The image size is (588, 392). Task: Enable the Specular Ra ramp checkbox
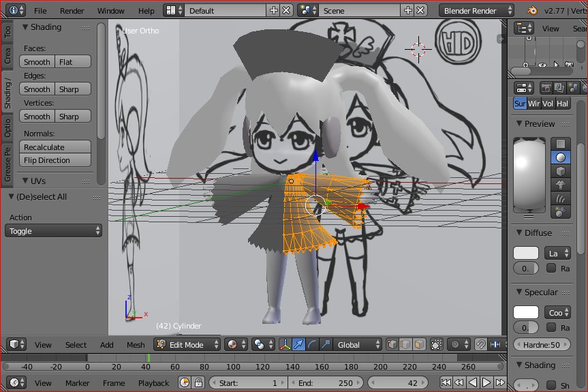coord(551,327)
